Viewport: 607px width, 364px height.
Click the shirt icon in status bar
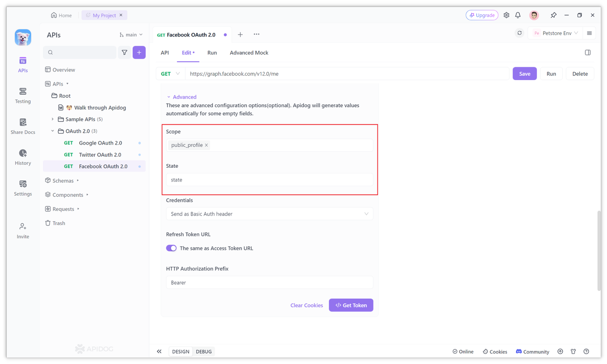tap(573, 352)
